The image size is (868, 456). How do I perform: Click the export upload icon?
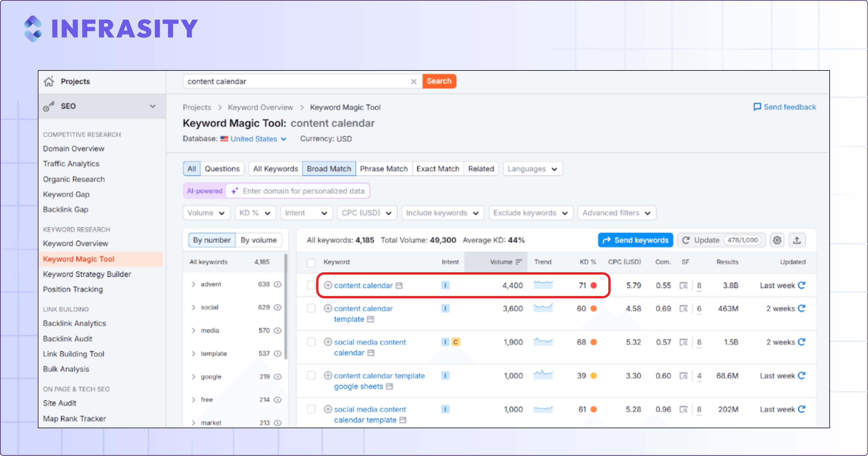797,240
